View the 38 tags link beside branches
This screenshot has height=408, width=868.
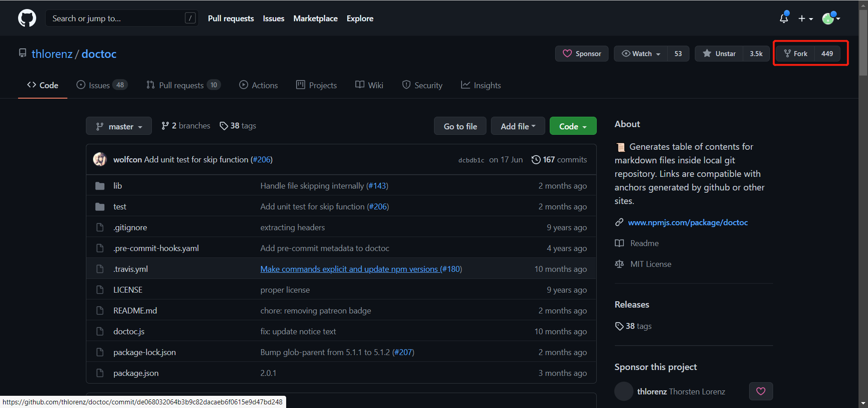(x=238, y=126)
